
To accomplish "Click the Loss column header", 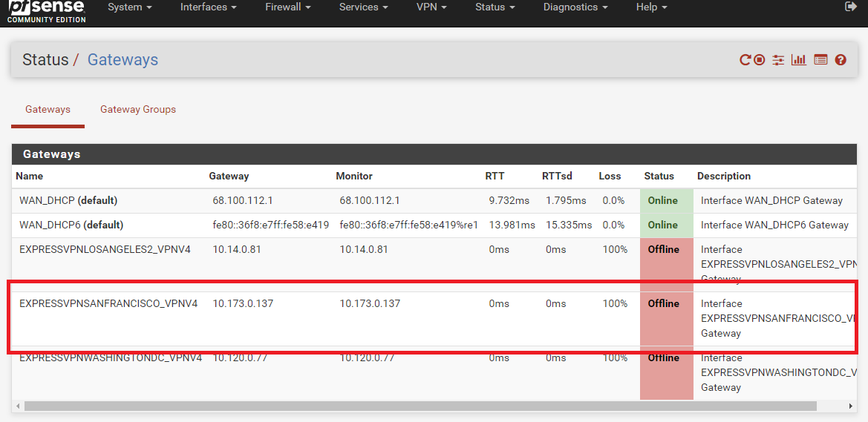I will point(610,176).
